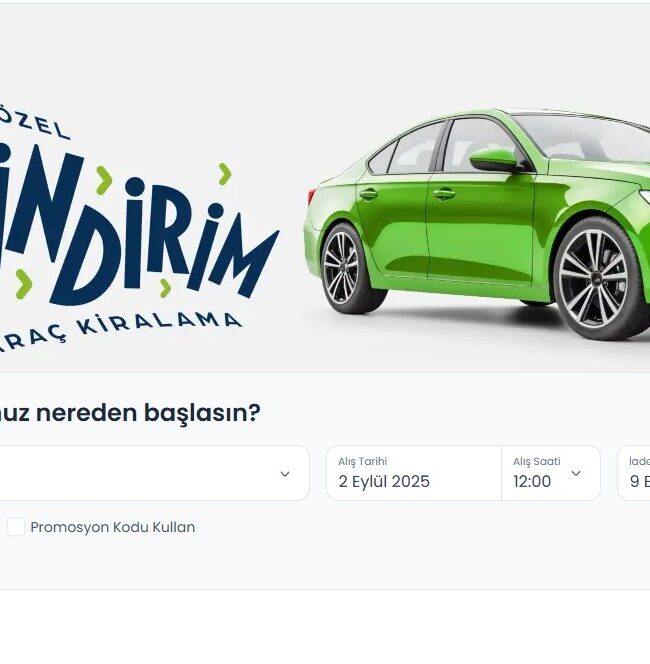Click the ARAÇ KİRALAMA banner caption

click(x=121, y=332)
